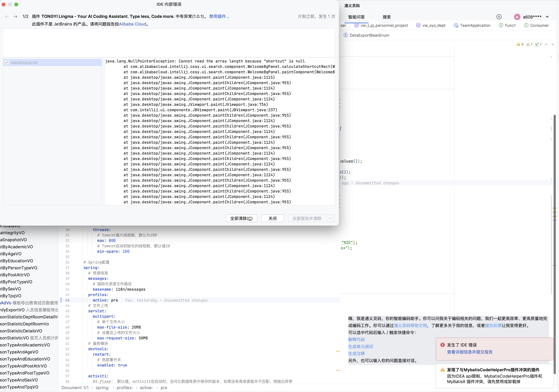
Task: Click the 关闭 button in error dialog
Action: (x=272, y=218)
